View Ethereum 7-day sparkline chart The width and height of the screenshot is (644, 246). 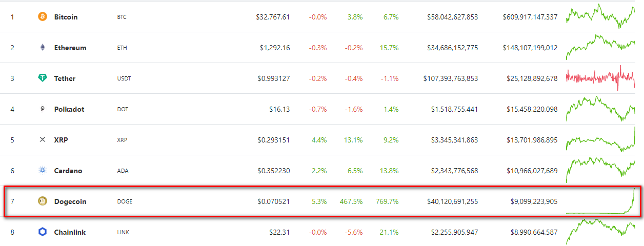(600, 48)
